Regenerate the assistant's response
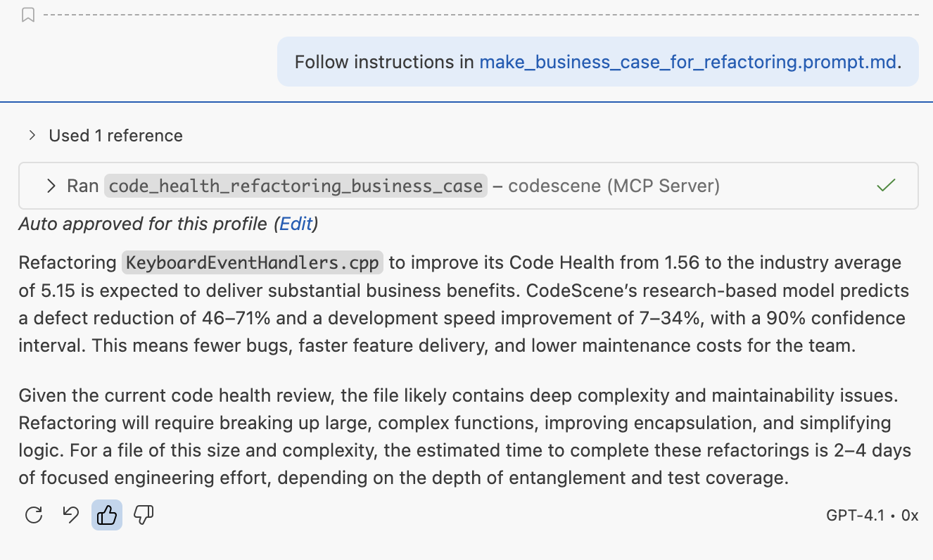Image resolution: width=933 pixels, height=560 pixels. (x=34, y=515)
